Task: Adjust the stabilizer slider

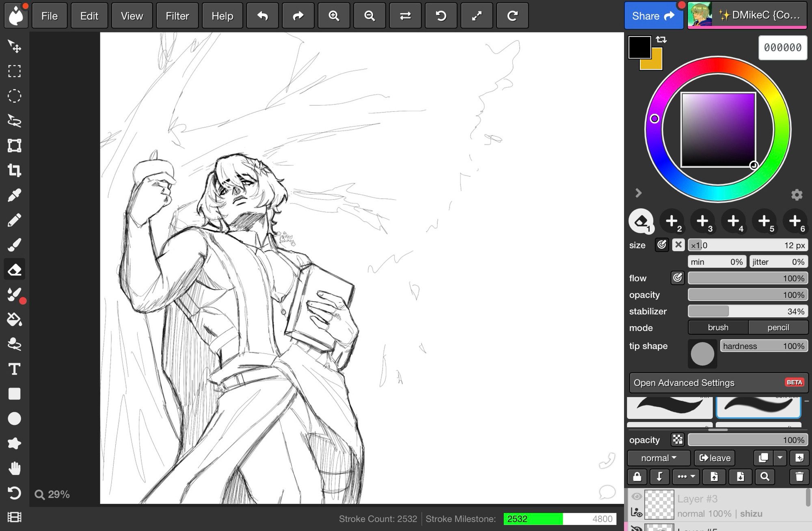Action: 748,311
